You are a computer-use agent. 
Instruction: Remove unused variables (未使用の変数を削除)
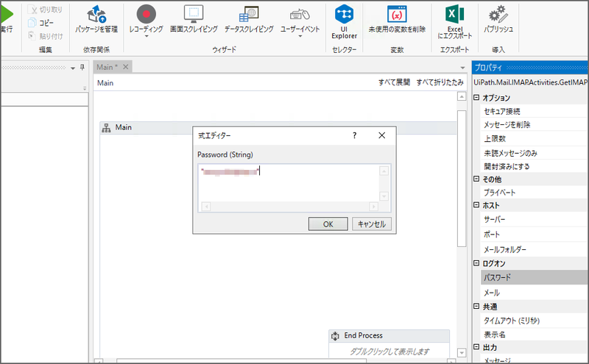pos(397,19)
